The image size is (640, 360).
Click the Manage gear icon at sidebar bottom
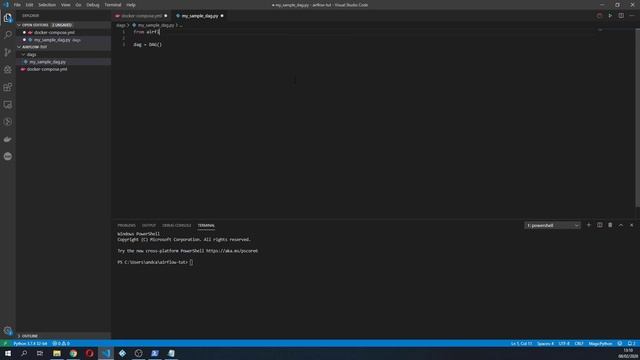coord(8,330)
